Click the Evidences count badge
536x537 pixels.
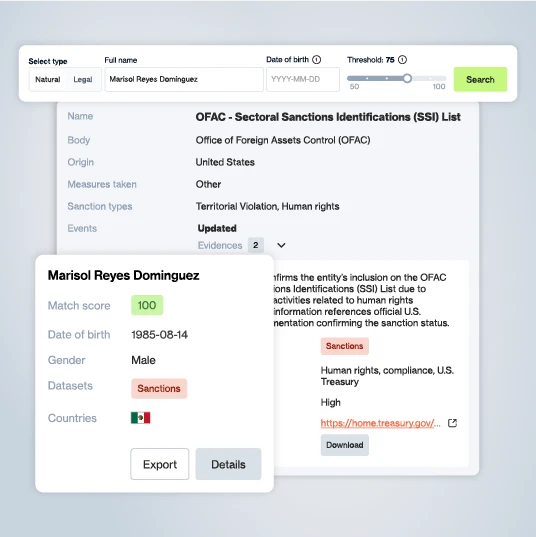coord(255,245)
